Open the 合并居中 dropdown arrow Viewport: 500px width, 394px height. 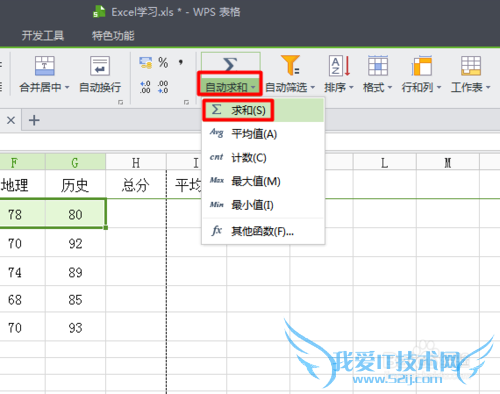click(x=67, y=87)
